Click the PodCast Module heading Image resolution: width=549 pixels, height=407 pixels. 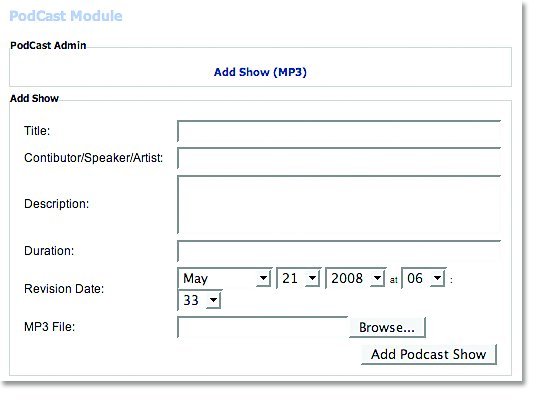pyautogui.click(x=66, y=16)
